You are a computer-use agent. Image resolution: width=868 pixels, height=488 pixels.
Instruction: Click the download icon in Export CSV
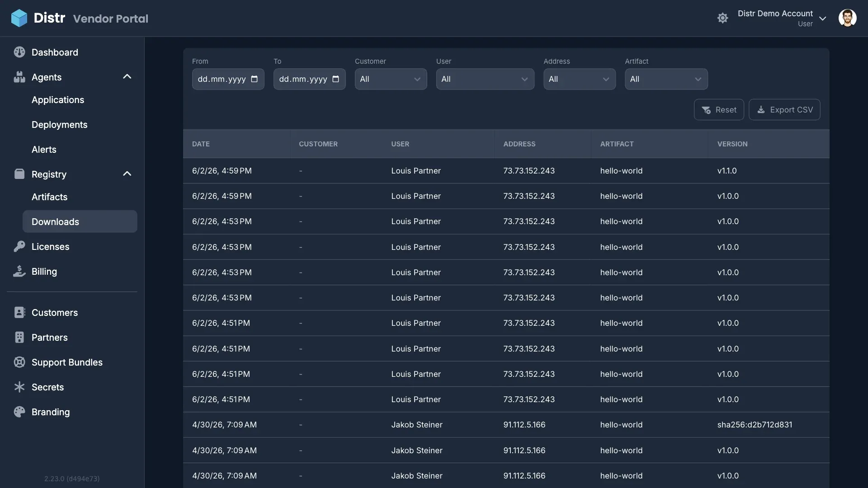[x=761, y=109]
